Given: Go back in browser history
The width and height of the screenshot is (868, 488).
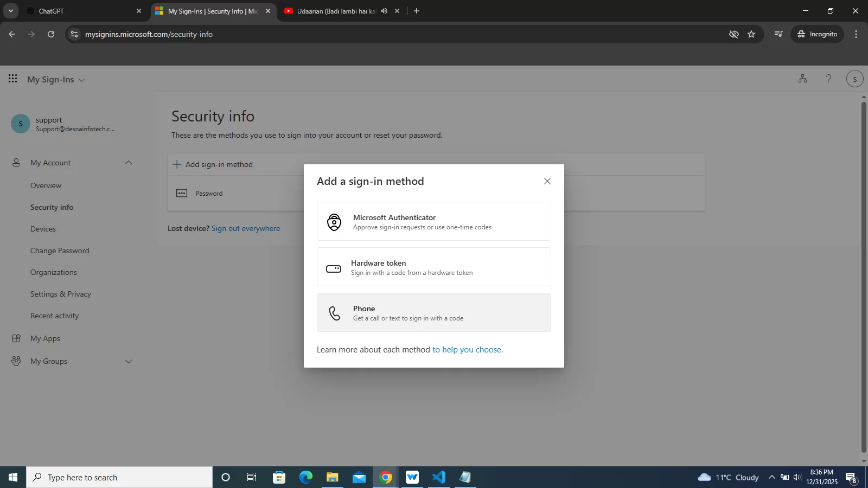Looking at the screenshot, I should [x=12, y=34].
